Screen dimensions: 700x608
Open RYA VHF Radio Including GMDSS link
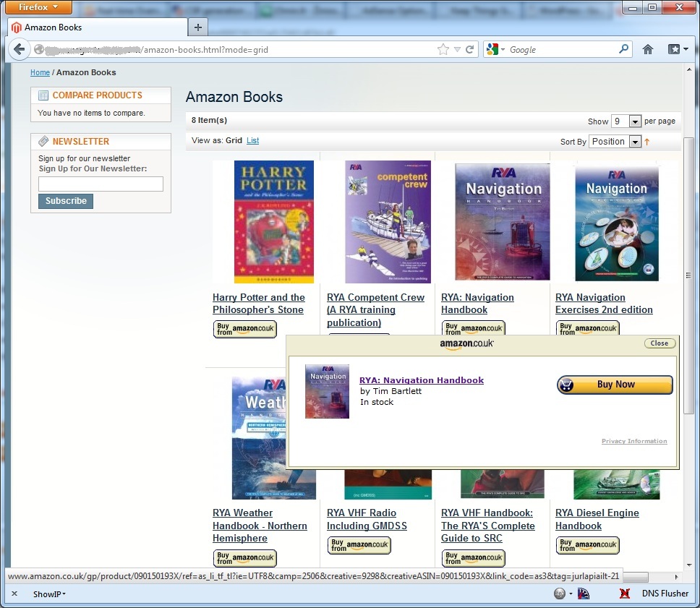[x=367, y=519]
